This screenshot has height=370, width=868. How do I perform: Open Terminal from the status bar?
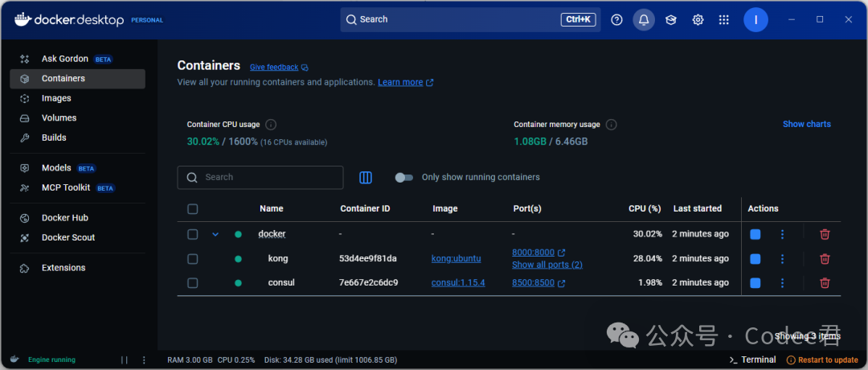(752, 360)
